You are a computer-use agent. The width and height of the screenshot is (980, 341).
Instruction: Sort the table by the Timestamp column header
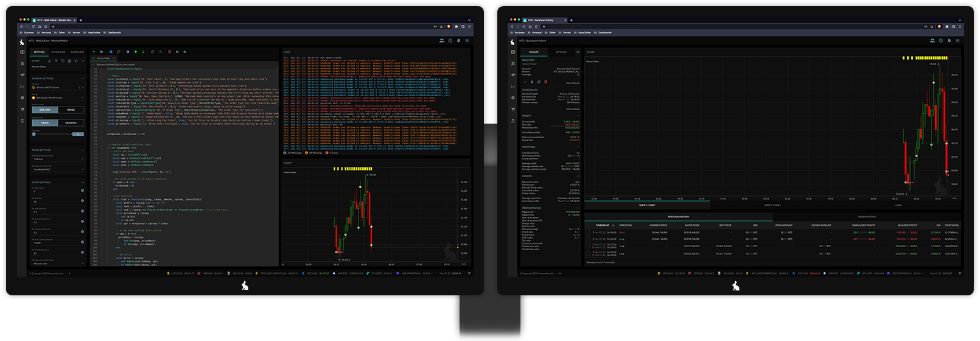pos(603,225)
